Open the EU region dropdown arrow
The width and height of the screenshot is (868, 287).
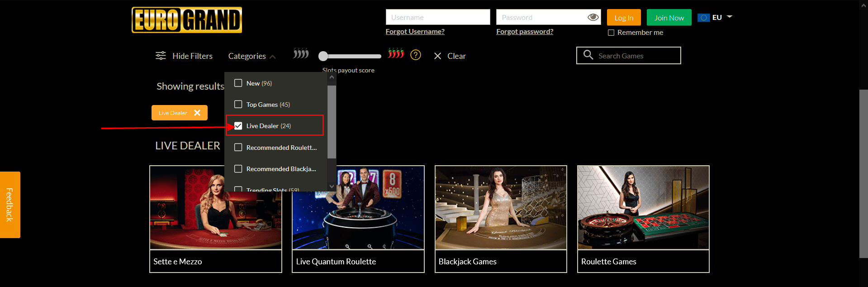729,17
